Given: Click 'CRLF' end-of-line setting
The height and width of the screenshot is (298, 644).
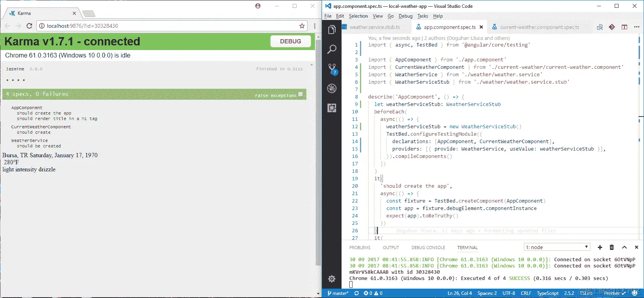Looking at the screenshot, I should tap(526, 293).
